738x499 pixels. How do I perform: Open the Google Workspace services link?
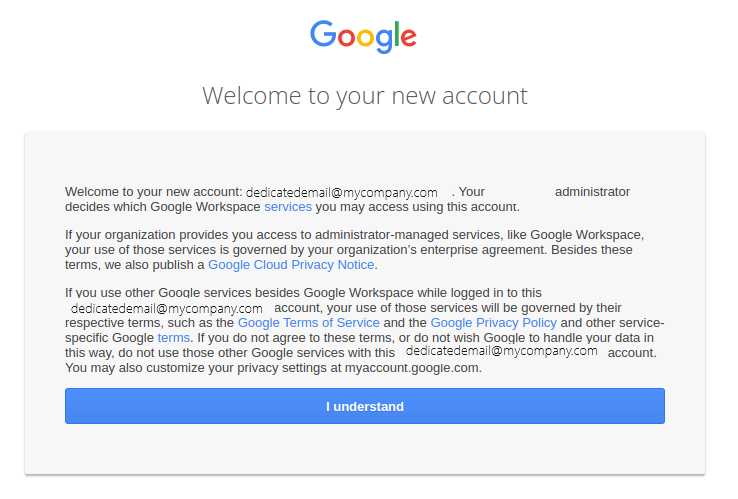tap(288, 207)
